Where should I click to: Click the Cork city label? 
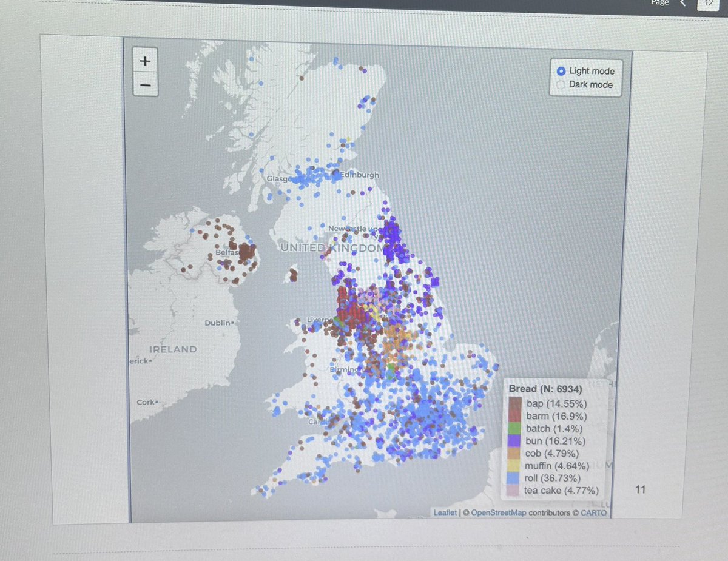coord(145,402)
